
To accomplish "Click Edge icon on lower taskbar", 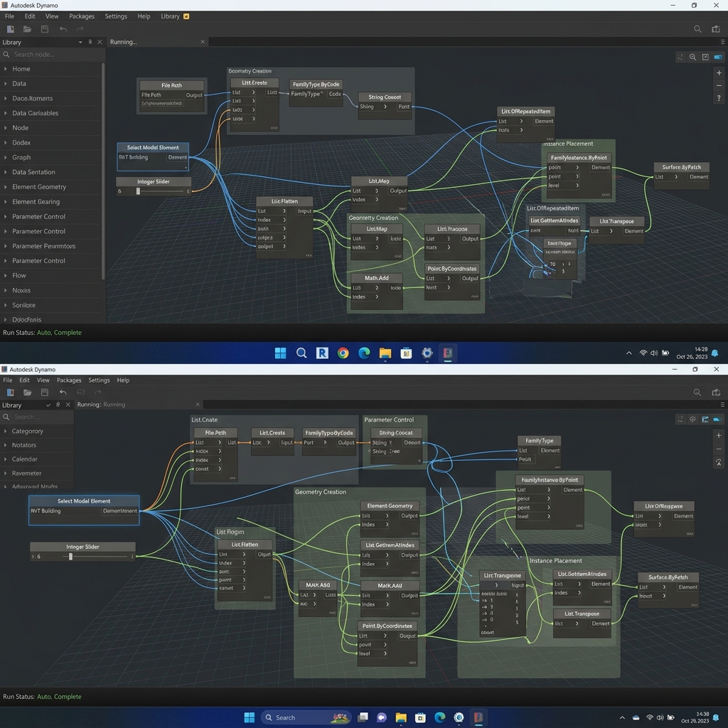I will click(439, 717).
